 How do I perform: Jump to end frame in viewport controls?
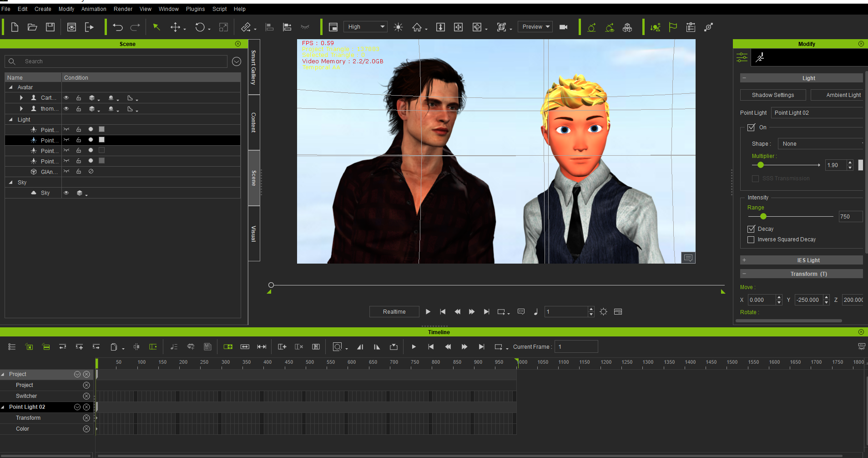click(486, 312)
